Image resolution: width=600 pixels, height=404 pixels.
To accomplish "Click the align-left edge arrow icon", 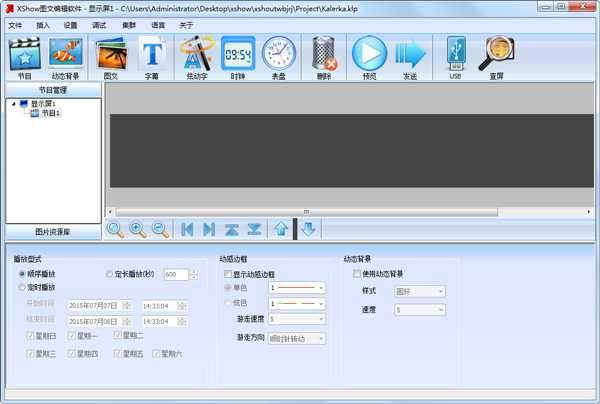I will pyautogui.click(x=187, y=230).
